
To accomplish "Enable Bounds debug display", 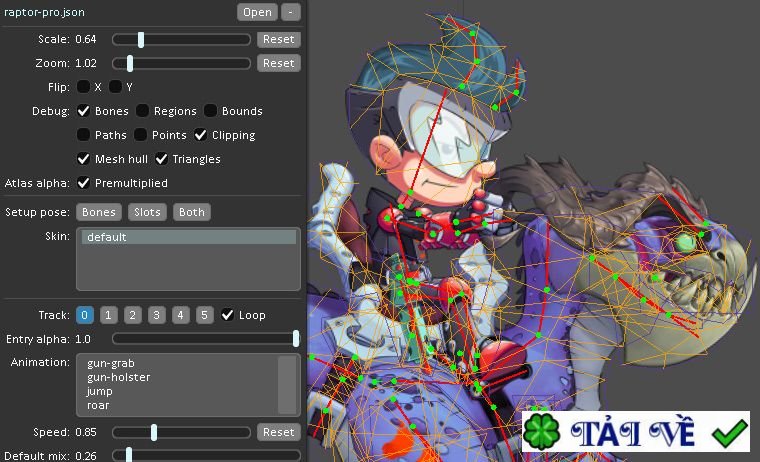I will (210, 111).
